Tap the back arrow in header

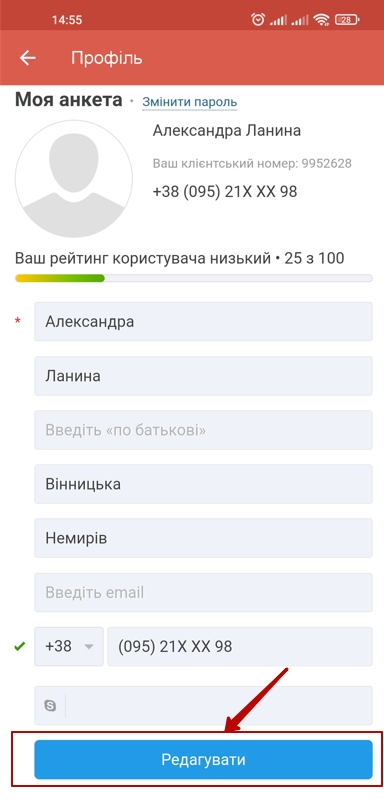27,58
